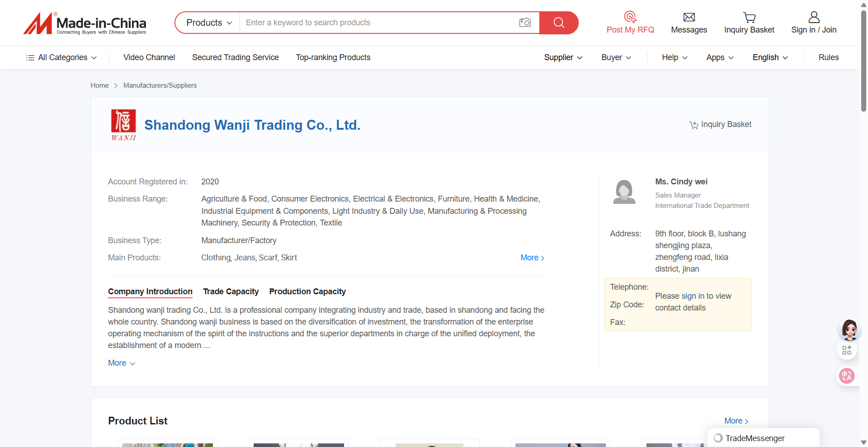Expand More under company introduction
The width and height of the screenshot is (868, 447).
coord(121,363)
